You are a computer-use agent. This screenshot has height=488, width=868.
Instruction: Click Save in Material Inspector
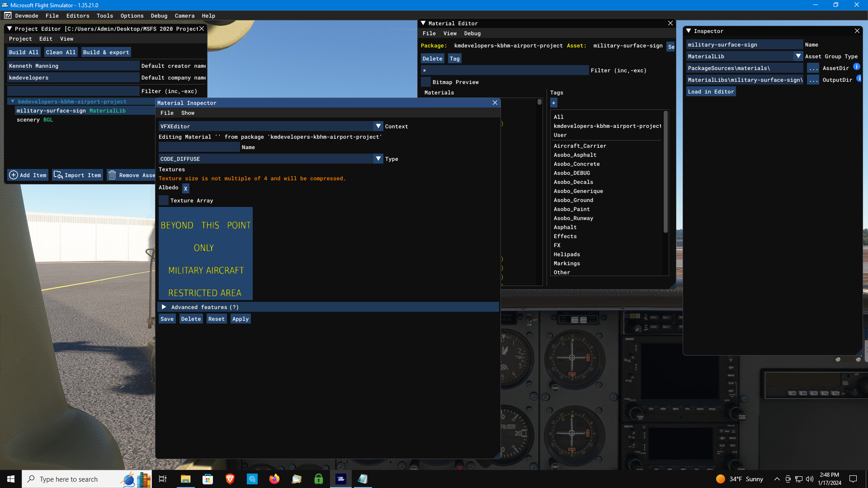point(167,319)
